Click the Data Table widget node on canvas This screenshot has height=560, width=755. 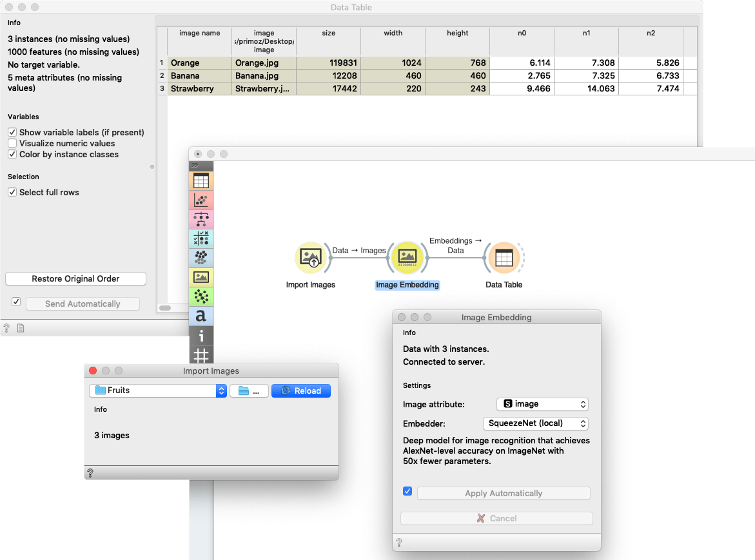point(504,258)
